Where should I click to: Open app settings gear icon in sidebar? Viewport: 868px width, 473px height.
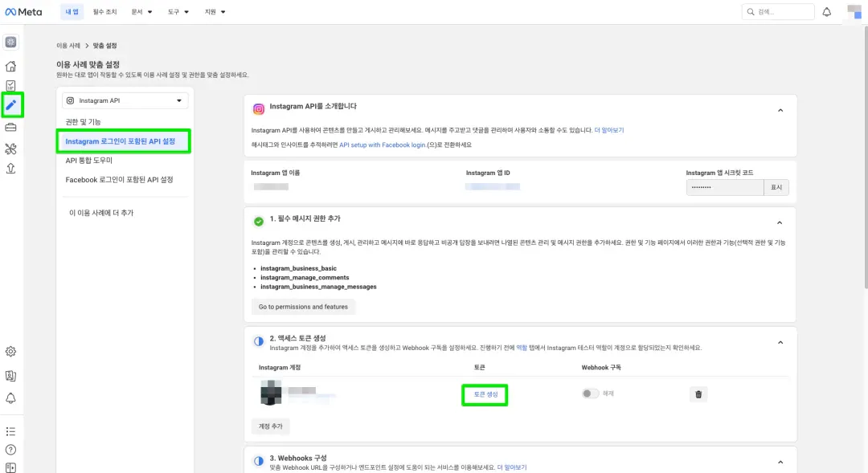[10, 351]
